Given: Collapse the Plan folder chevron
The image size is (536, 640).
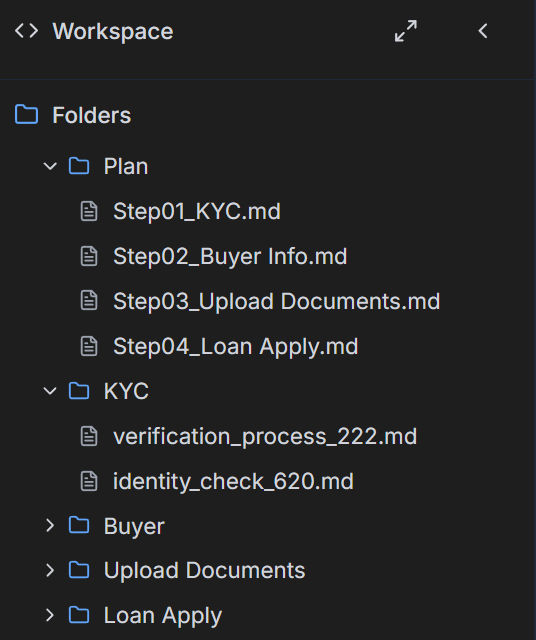Looking at the screenshot, I should coord(50,166).
